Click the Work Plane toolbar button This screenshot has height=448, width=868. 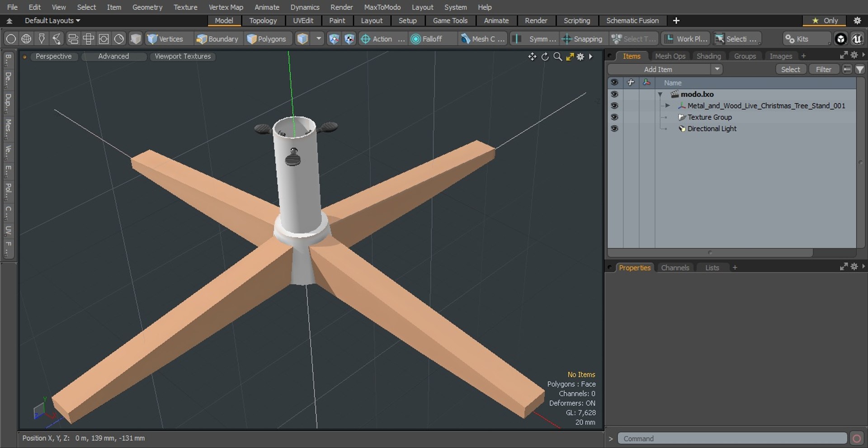[686, 39]
